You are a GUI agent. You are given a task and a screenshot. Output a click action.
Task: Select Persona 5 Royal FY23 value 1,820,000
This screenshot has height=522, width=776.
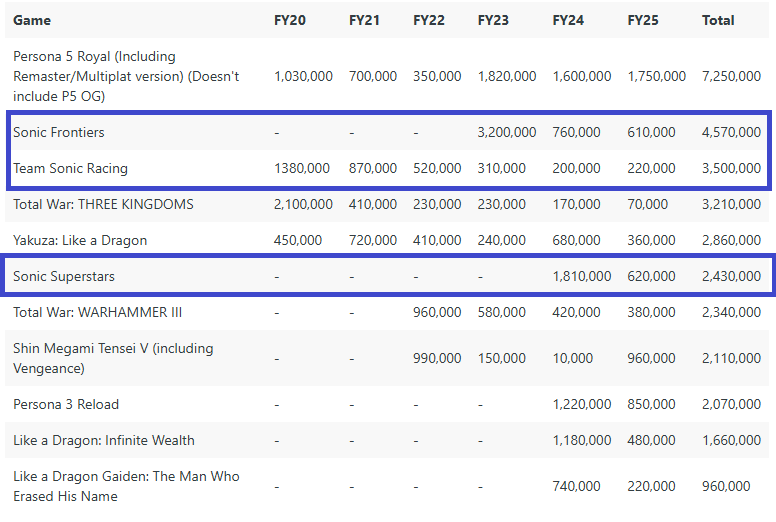pyautogui.click(x=507, y=76)
